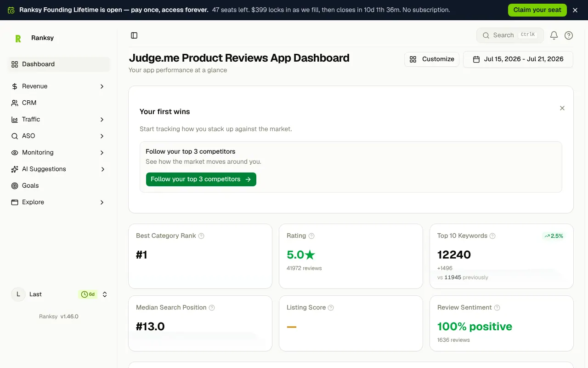Toggle the sidebar panel icon

pyautogui.click(x=134, y=35)
